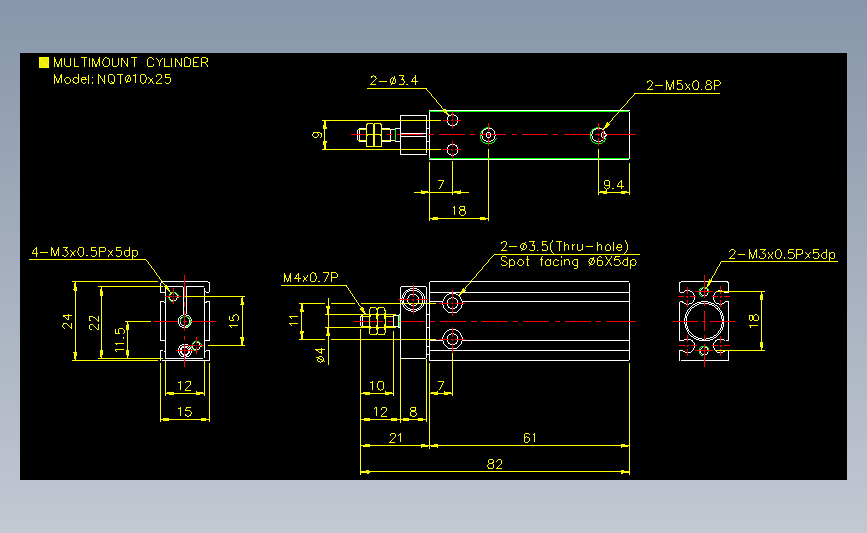
Task: Select the Model: NQTø10x25 label
Action: point(112,79)
